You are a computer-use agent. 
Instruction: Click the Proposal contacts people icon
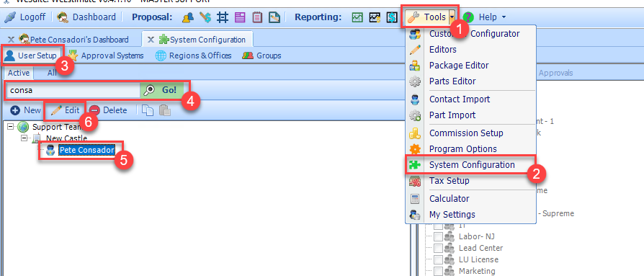click(188, 17)
